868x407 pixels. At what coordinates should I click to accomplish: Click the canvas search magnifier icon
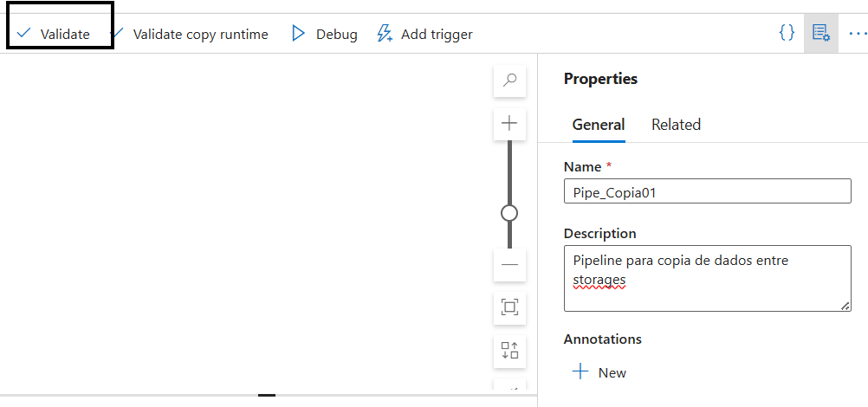(509, 81)
